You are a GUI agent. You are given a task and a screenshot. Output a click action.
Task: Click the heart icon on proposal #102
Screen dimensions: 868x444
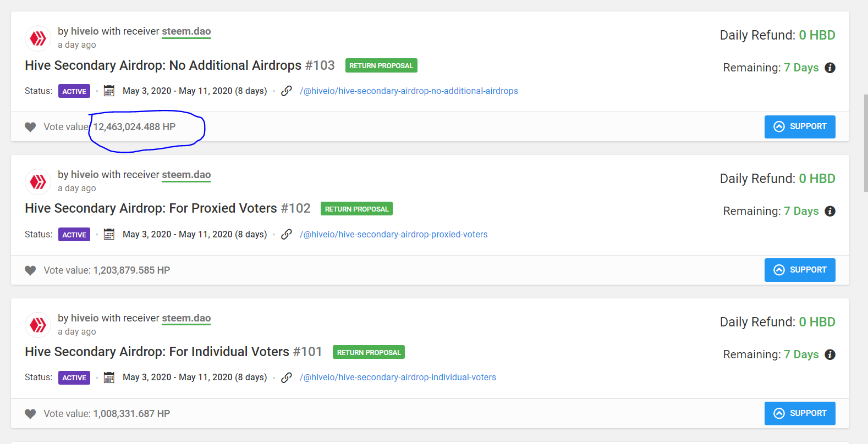[30, 270]
